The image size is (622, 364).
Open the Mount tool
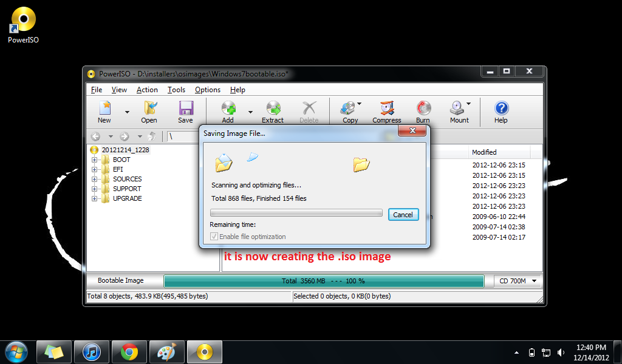[x=459, y=112]
